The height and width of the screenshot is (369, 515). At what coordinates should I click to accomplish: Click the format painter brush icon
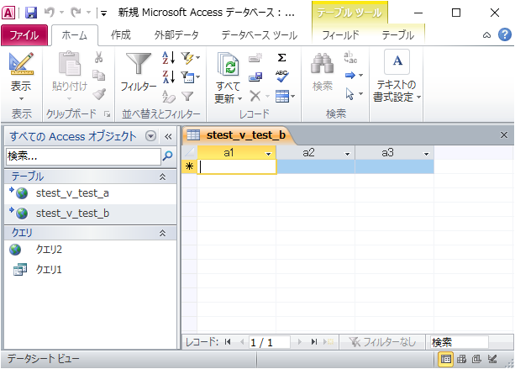tap(99, 94)
